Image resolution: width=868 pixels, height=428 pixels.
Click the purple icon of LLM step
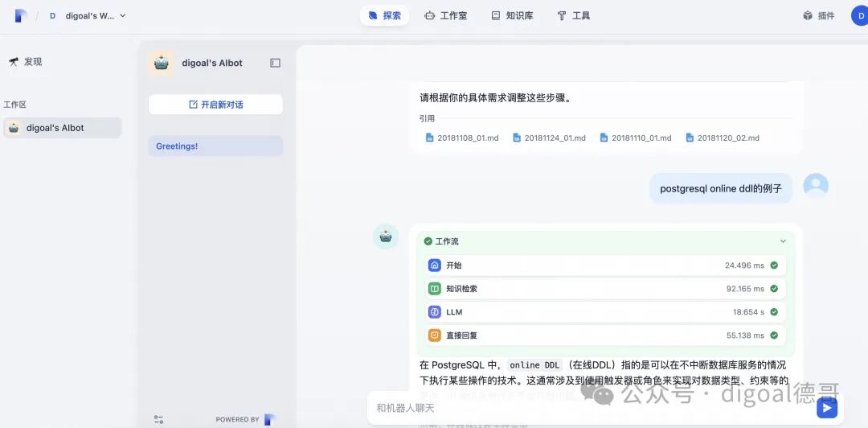(435, 312)
